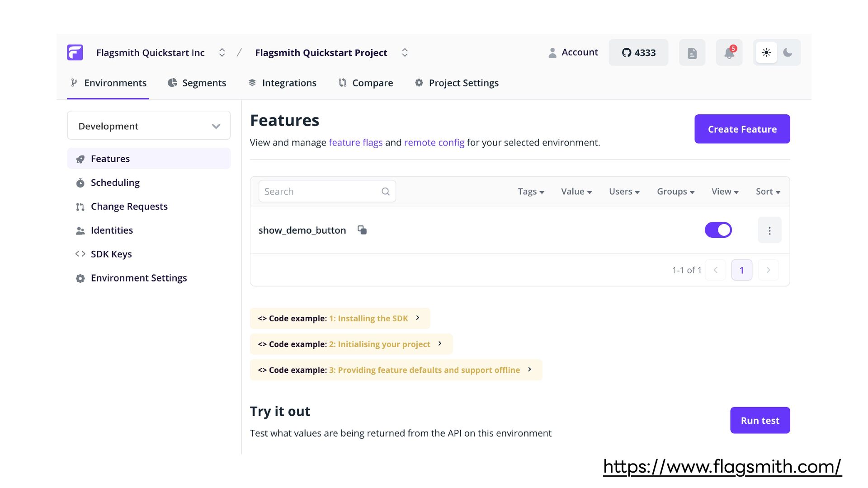868x488 pixels.
Task: Focus the feature Search field
Action: coord(327,192)
